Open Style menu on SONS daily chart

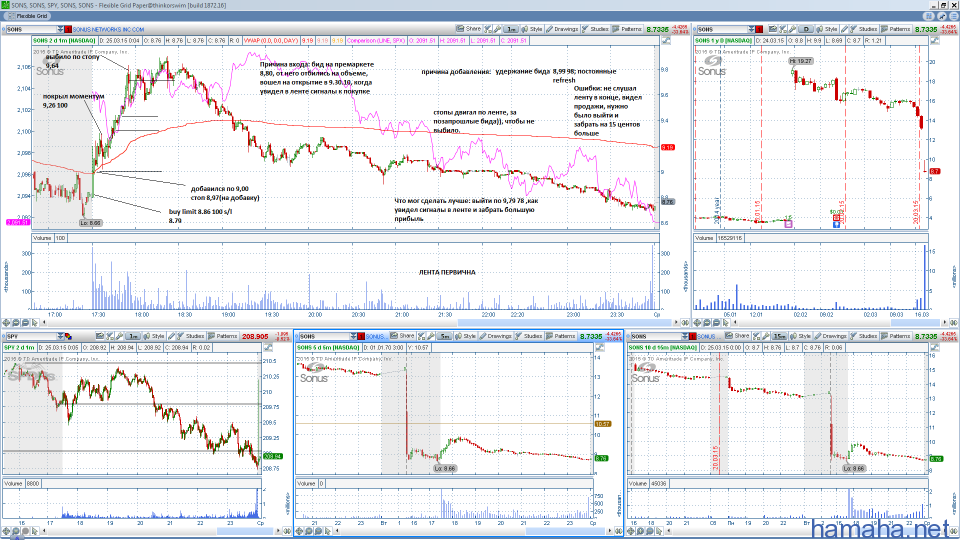[827, 29]
